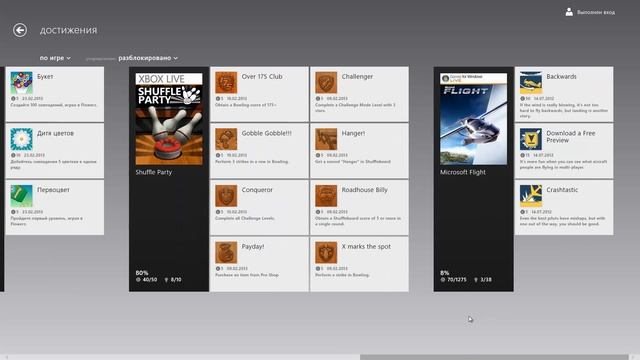Click the Conqueror achievement icon
This screenshot has height=360, width=640.
click(x=226, y=196)
